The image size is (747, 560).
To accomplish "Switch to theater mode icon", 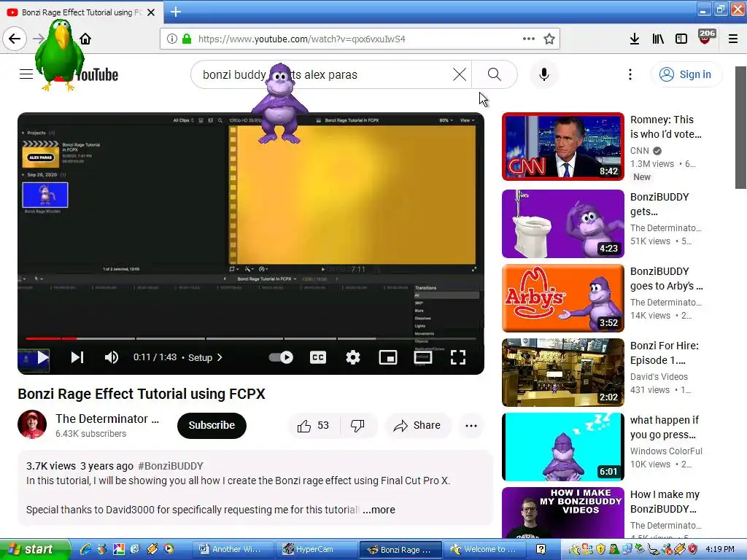I will [422, 357].
